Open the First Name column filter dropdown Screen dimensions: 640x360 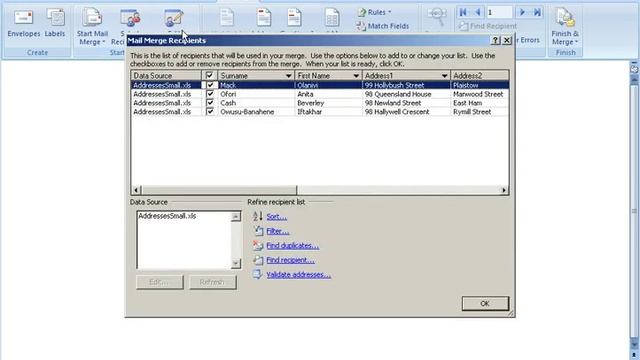click(x=356, y=76)
